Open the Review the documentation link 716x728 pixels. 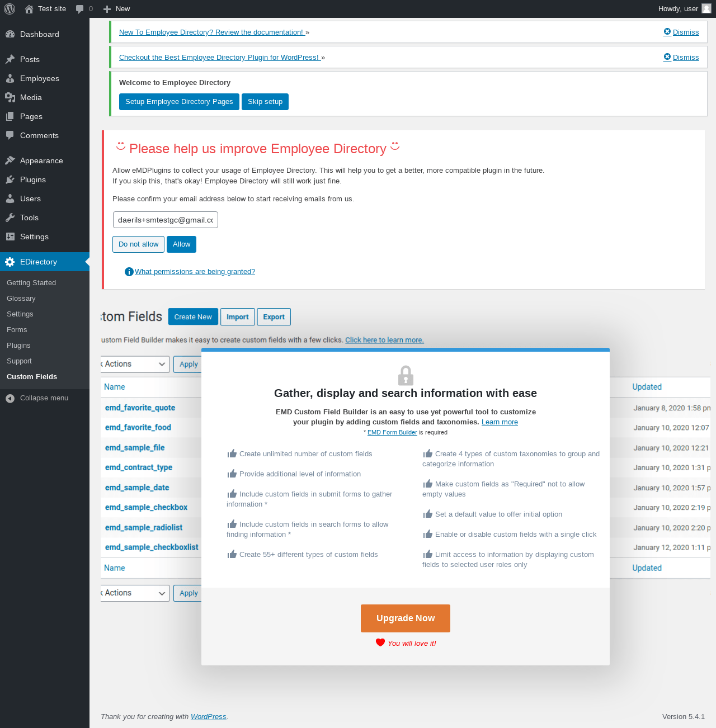pos(211,32)
